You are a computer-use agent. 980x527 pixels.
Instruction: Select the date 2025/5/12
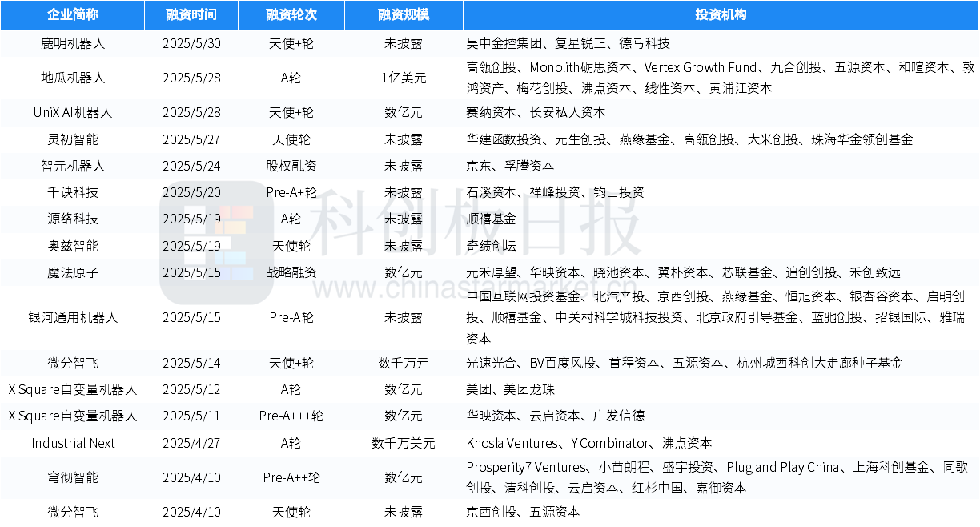point(190,389)
